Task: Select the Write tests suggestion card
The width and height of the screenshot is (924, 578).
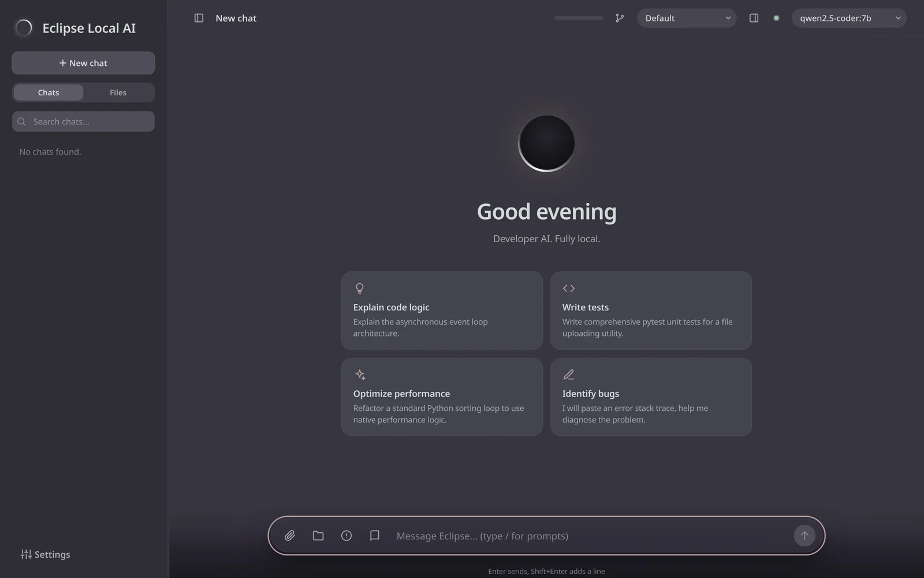Action: pos(651,311)
